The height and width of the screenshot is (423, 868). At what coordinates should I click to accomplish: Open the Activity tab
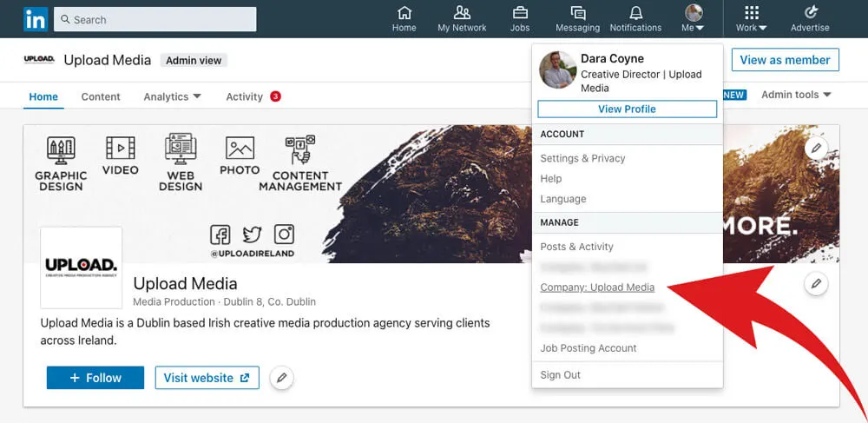244,96
